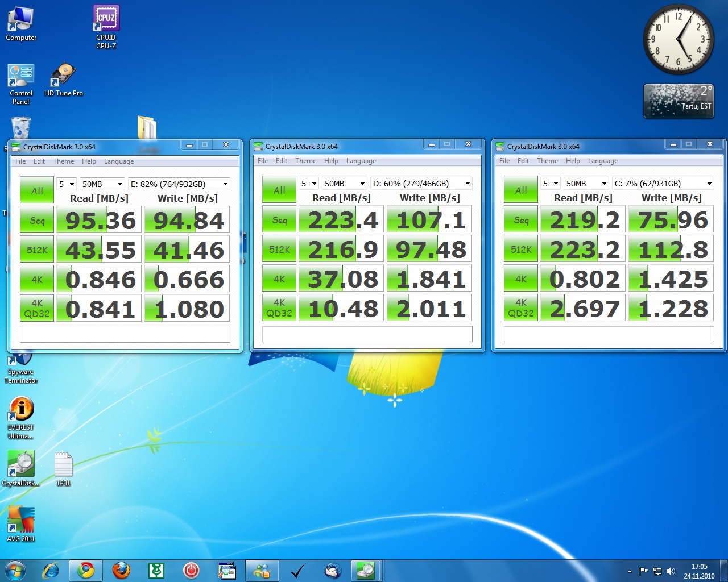The height and width of the screenshot is (582, 728).
Task: Launch HD Tune Pro shortcut
Action: 64,80
